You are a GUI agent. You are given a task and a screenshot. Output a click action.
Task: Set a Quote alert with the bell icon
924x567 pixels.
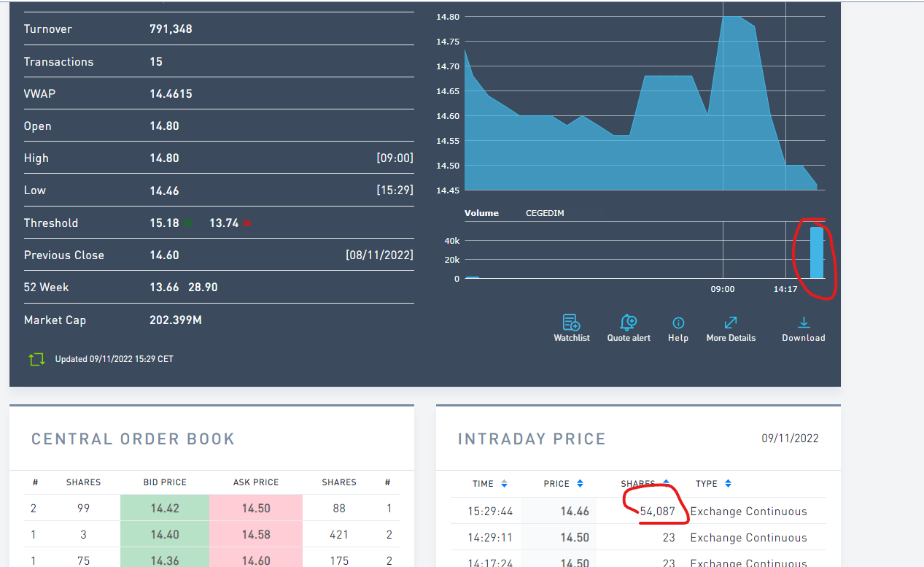pyautogui.click(x=628, y=323)
